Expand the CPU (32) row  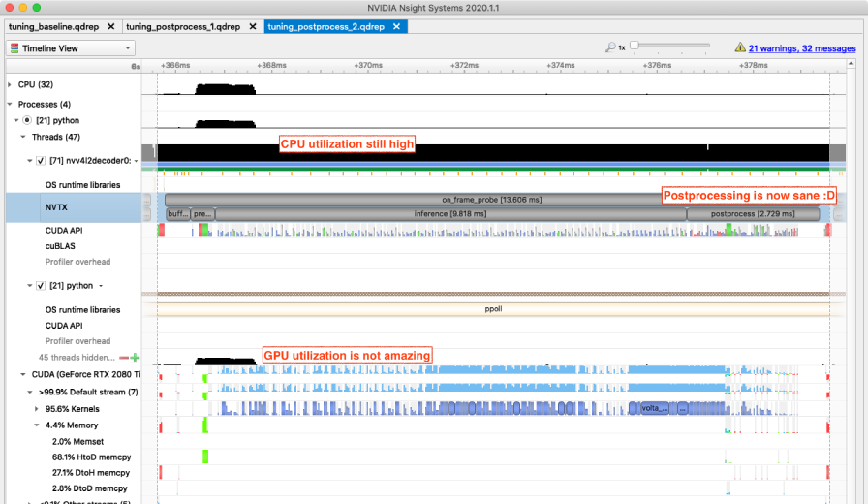click(10, 84)
